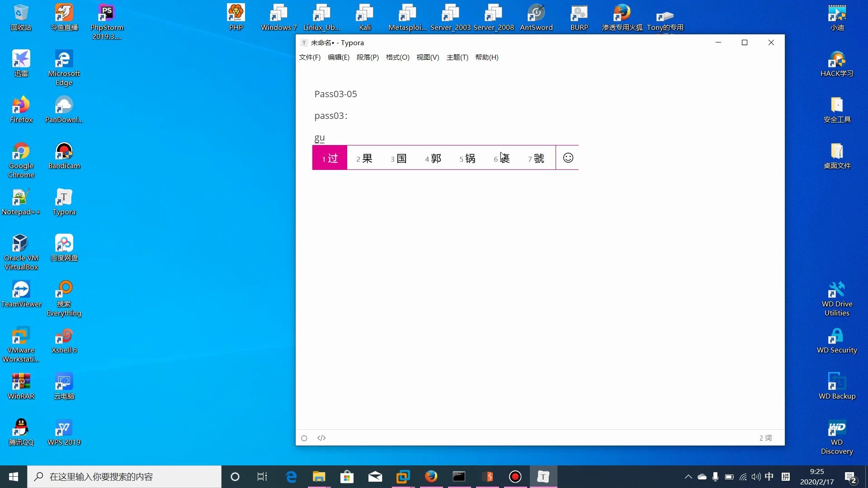Open the notification center
868x488 pixels.
pos(850,477)
